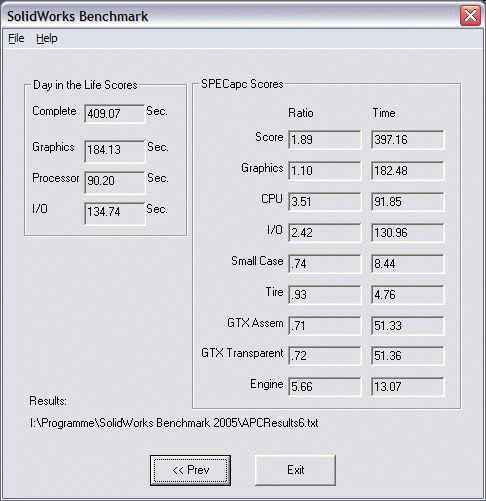Click the APCResults6.txt results file path
Image resolution: width=486 pixels, height=501 pixels.
pos(174,423)
